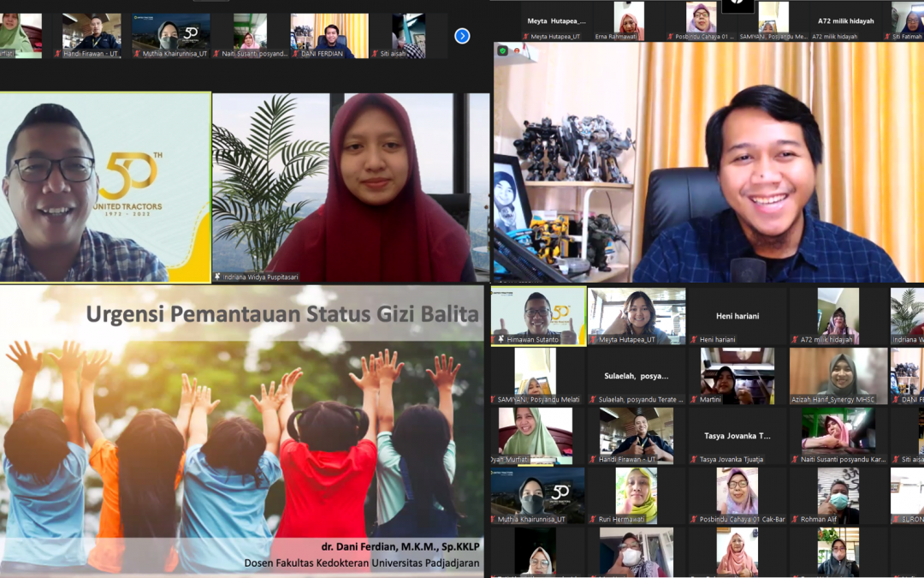Click muted mic icon beside Siti Fatimah
The height and width of the screenshot is (578, 924).
(888, 37)
